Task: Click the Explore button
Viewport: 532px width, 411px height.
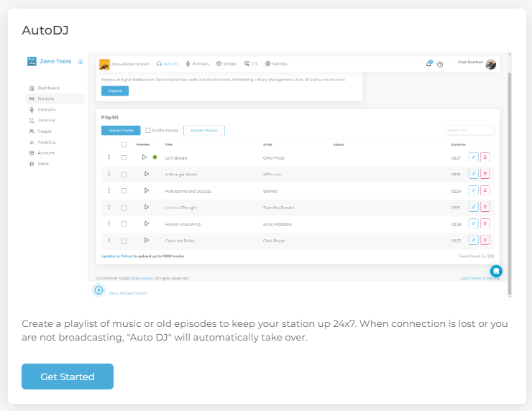Action: (115, 91)
